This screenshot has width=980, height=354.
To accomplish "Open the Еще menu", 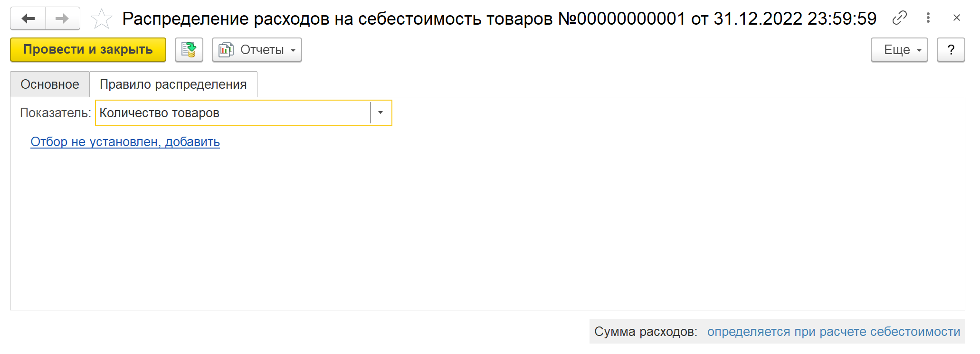I will [899, 50].
